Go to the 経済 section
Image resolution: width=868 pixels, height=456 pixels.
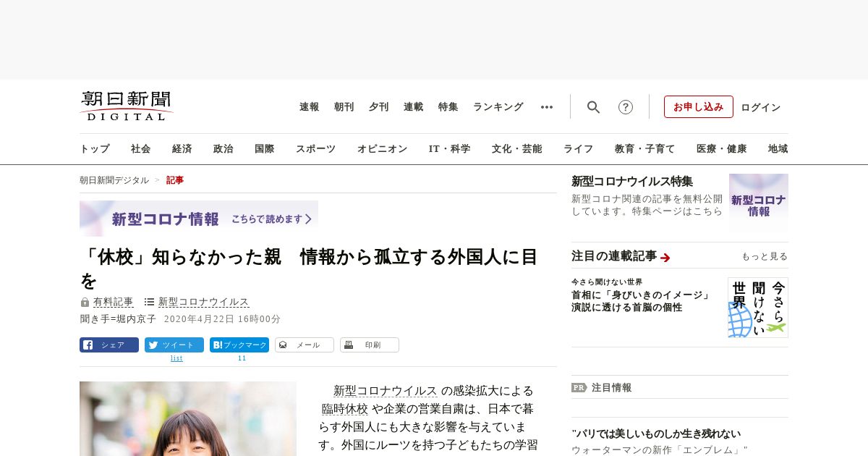tap(182, 149)
